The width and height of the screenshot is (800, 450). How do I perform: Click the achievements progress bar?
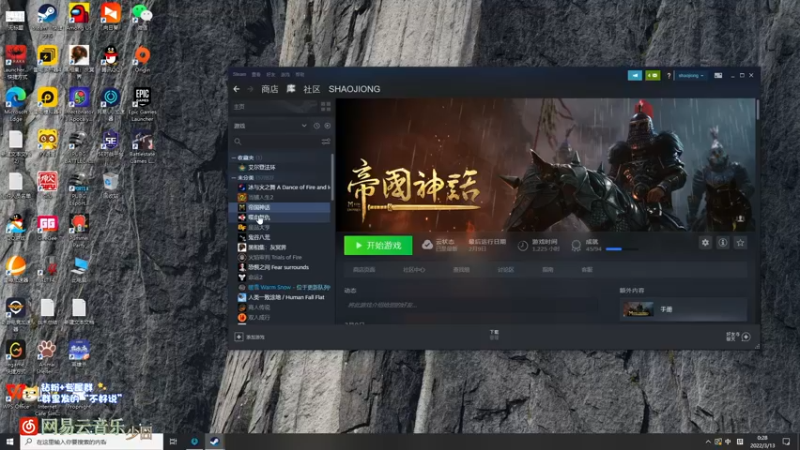tap(621, 249)
